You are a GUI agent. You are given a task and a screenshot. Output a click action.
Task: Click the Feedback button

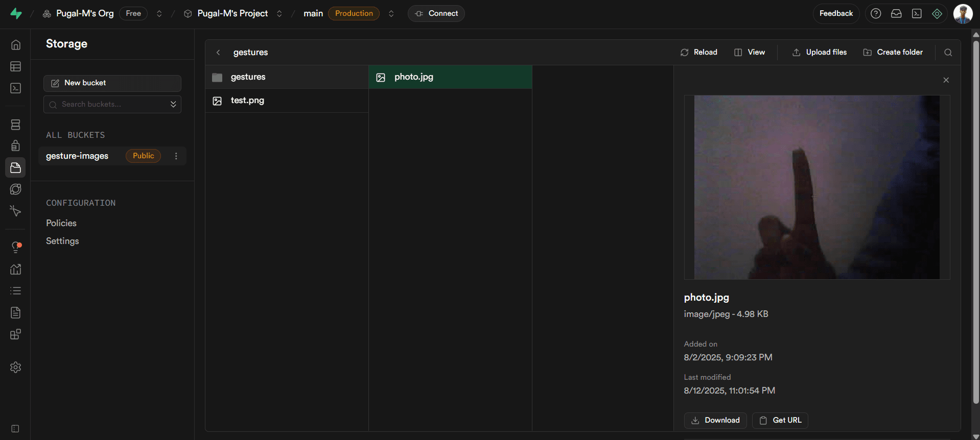836,14
